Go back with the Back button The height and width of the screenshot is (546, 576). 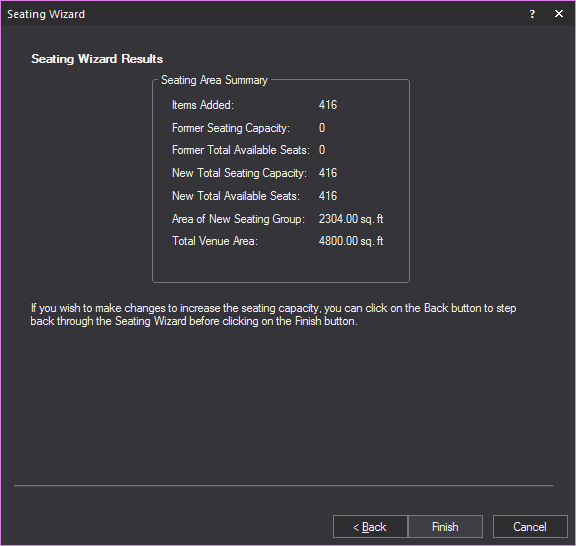[370, 527]
